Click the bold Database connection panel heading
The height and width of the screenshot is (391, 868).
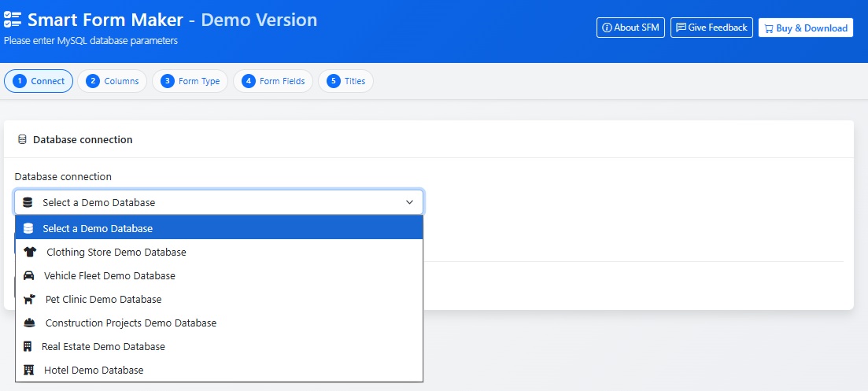point(83,139)
